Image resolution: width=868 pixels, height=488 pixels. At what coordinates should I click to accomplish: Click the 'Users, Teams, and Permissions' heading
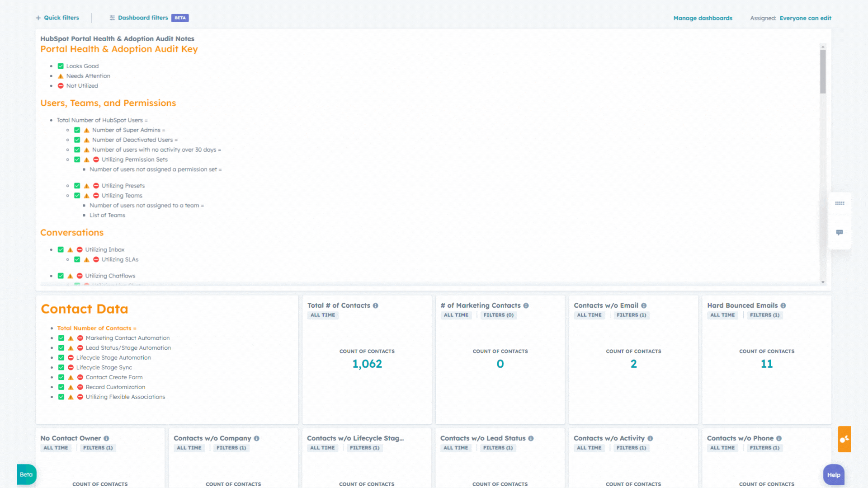coord(108,103)
